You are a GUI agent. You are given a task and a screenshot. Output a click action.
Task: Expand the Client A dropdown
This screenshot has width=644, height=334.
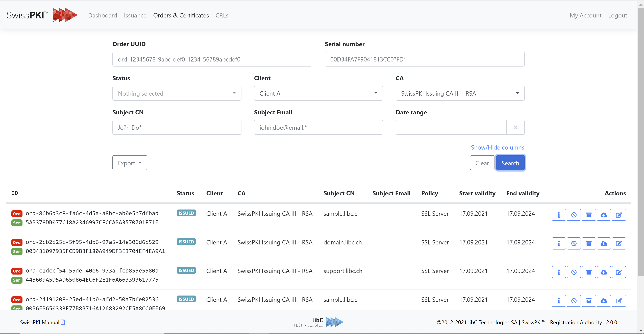click(x=318, y=93)
